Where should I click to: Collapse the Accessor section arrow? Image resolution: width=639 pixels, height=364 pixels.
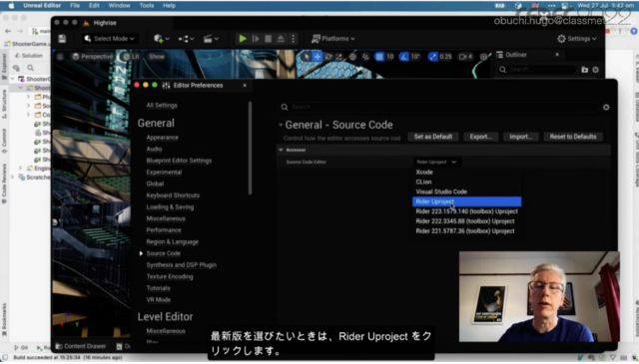tap(281, 150)
